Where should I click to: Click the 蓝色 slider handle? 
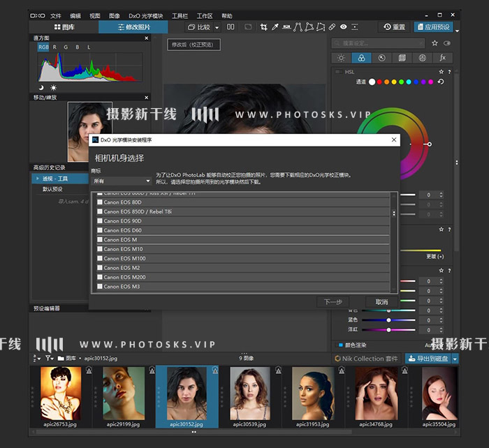[x=388, y=320]
